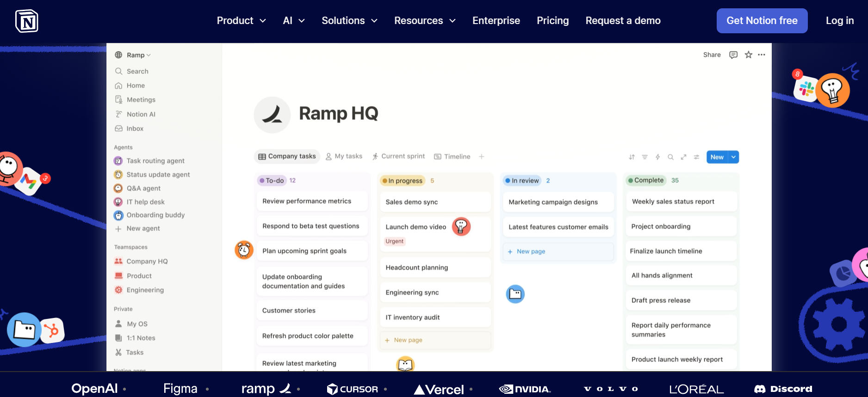Screen dimensions: 868x397
Task: Click the blue New button
Action: pyautogui.click(x=717, y=157)
